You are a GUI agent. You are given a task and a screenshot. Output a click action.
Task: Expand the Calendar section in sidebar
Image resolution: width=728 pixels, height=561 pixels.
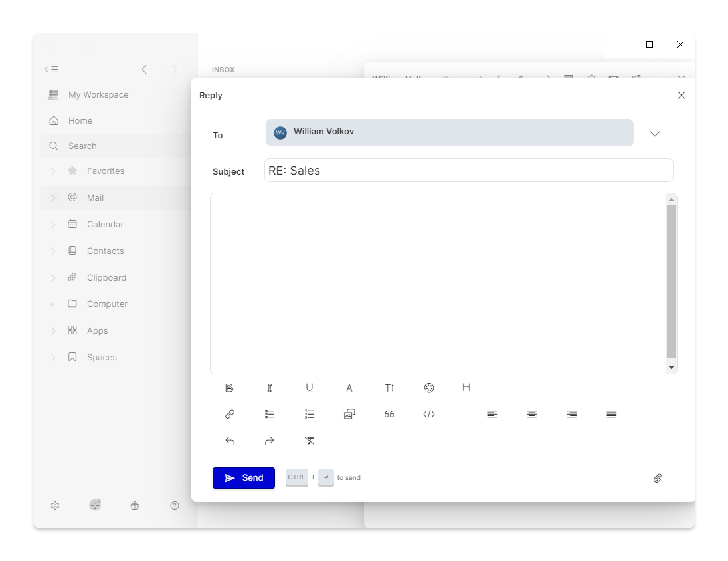[x=53, y=225]
